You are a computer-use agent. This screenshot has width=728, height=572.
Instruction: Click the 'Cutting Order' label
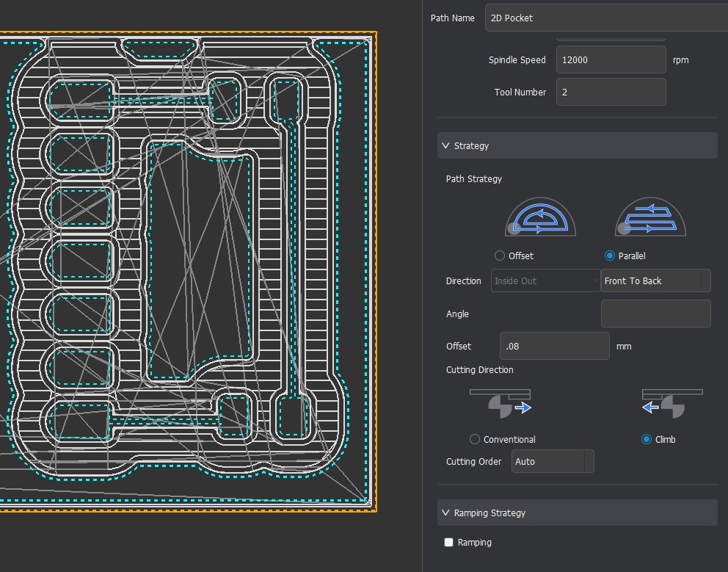pyautogui.click(x=473, y=461)
